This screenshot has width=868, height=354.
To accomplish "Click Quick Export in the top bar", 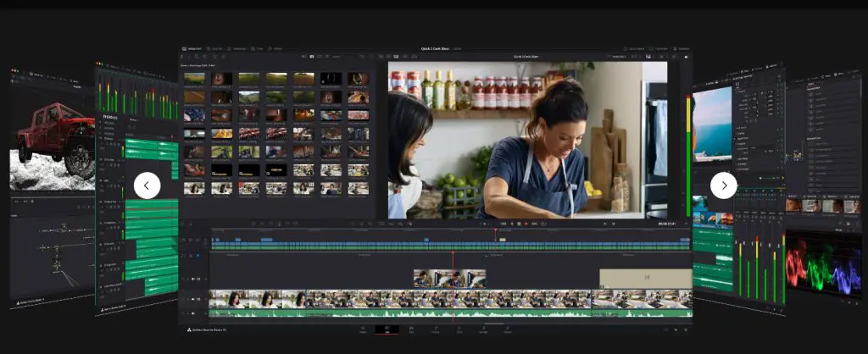I will coord(634,48).
